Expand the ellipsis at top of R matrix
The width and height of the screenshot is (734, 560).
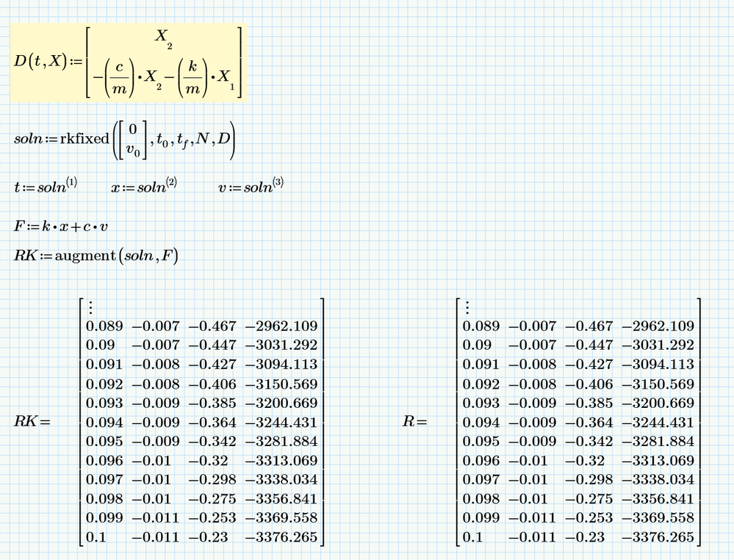click(x=467, y=308)
